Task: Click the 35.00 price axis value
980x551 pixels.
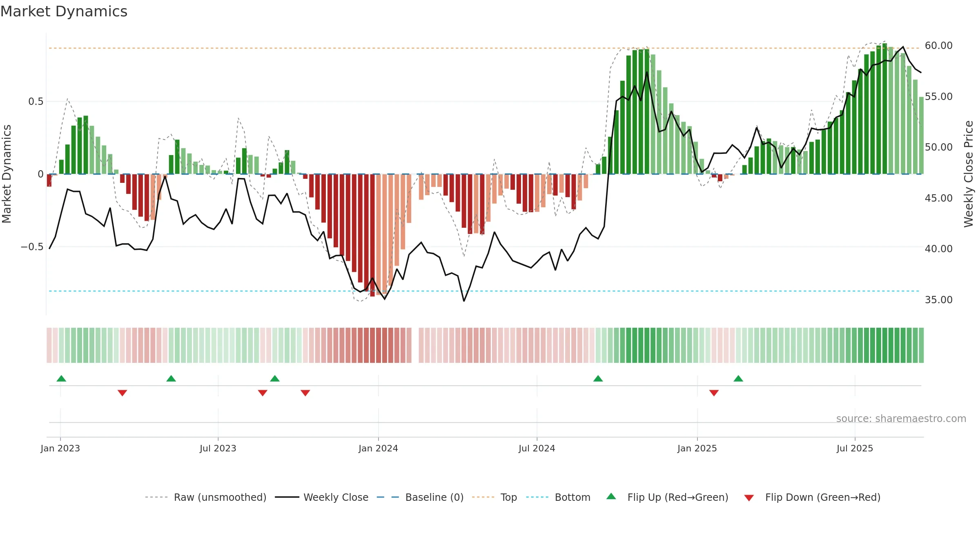Action: coord(939,300)
